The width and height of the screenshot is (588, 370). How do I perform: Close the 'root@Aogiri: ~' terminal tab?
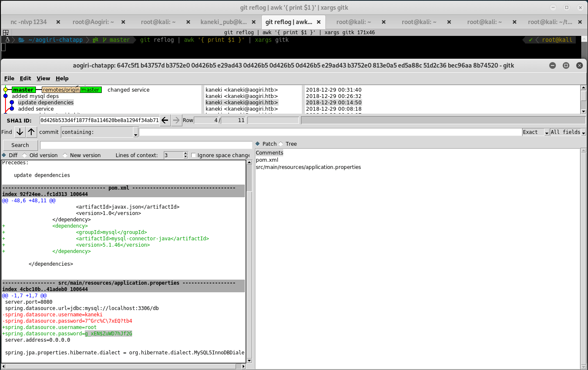[x=123, y=22]
